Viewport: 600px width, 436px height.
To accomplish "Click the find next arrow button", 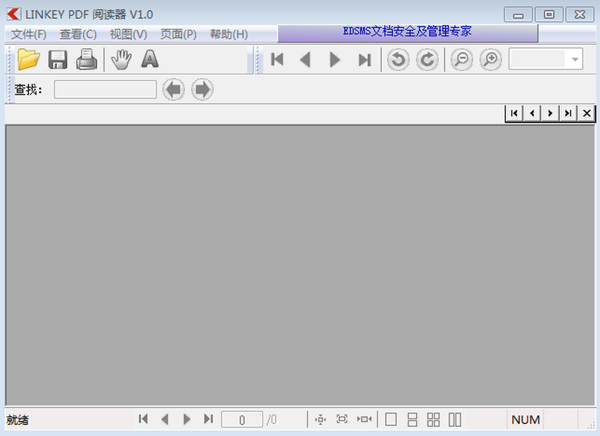I will 202,90.
